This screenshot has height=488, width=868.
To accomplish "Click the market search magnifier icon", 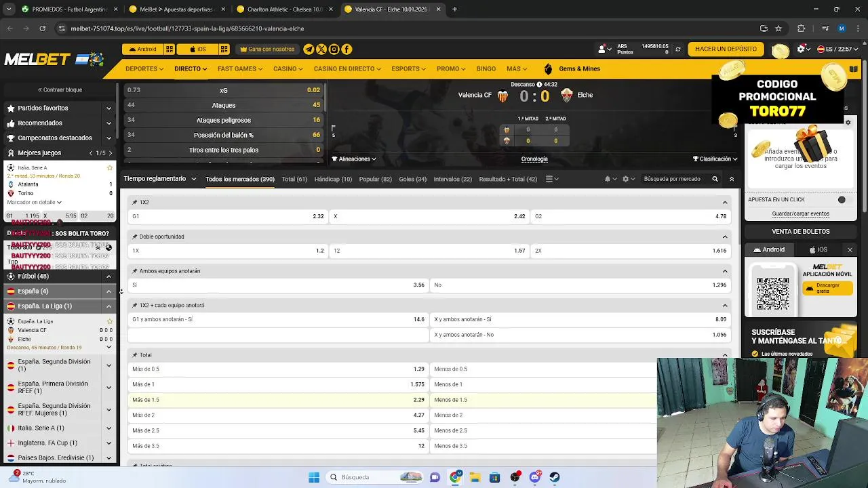I will 715,179.
